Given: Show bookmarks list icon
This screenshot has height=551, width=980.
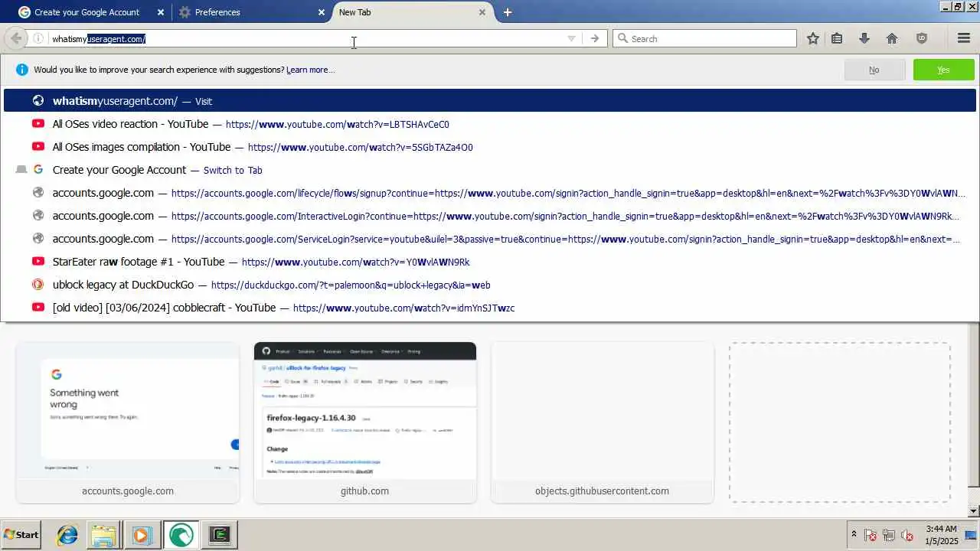Looking at the screenshot, I should 837,38.
